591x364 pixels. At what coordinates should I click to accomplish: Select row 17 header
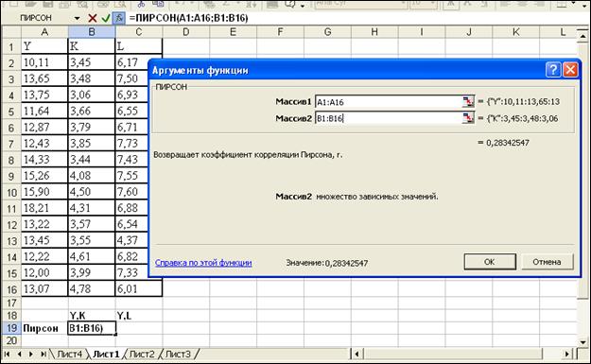(11, 303)
